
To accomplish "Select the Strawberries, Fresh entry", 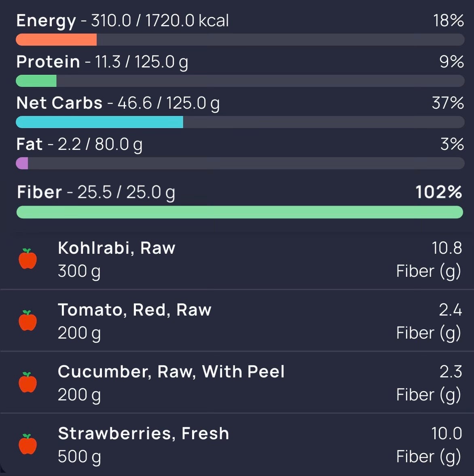I will coord(237,444).
